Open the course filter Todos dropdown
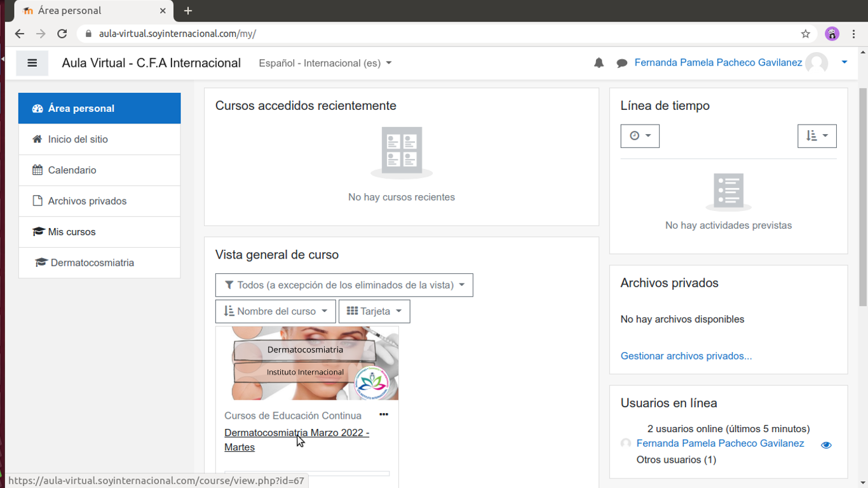 point(344,285)
